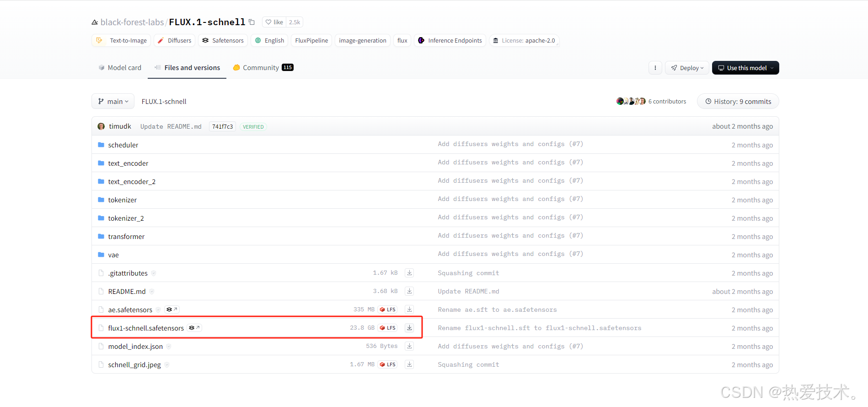View the 6 contributors list
This screenshot has width=868, height=407.
coord(667,101)
